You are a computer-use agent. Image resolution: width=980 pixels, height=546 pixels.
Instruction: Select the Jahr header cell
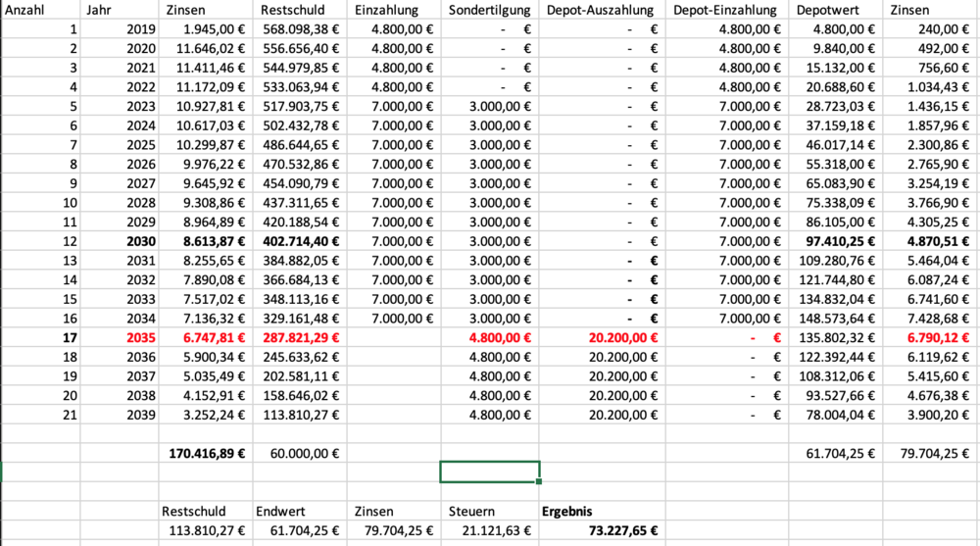[x=120, y=10]
